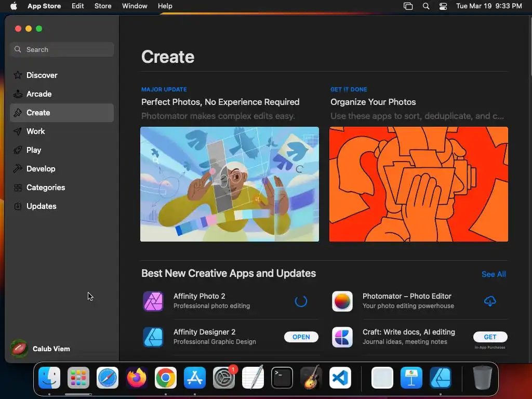Select the Create paintbrush icon in sidebar

[18, 112]
